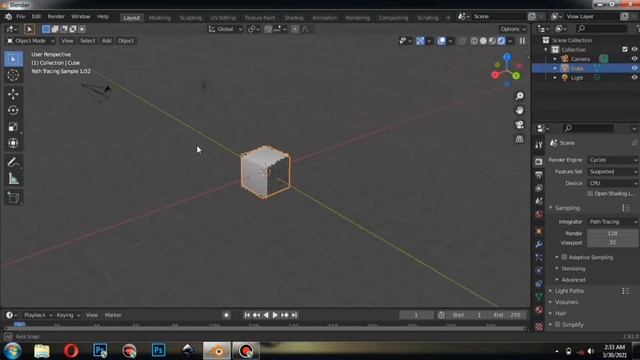Enable the Simplify checkbox
640x360 pixels.
[x=558, y=324]
